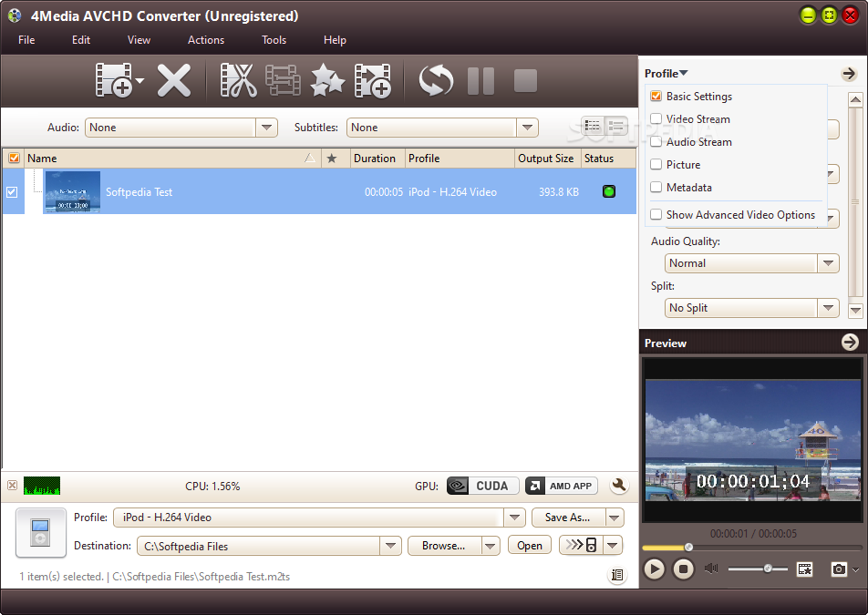Open the Save As options arrow

pyautogui.click(x=615, y=518)
